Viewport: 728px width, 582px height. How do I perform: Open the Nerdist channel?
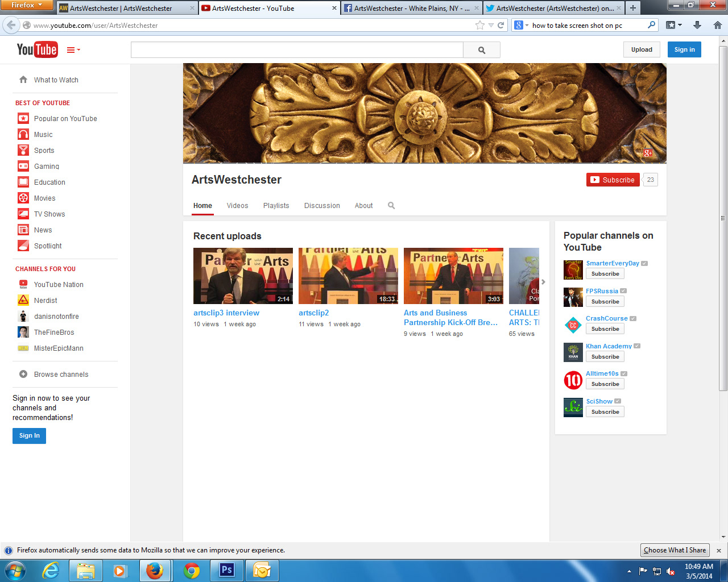pyautogui.click(x=45, y=301)
